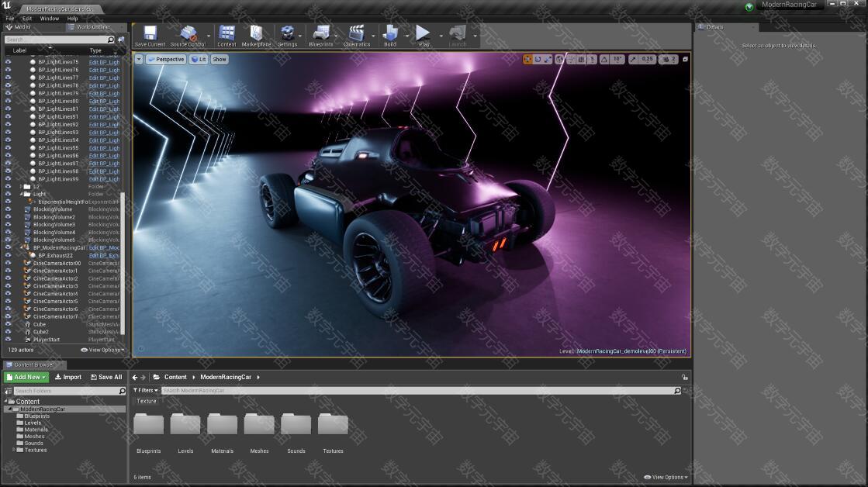Click the Build toolbar icon
Screen dimensions: 868x487
tap(390, 35)
